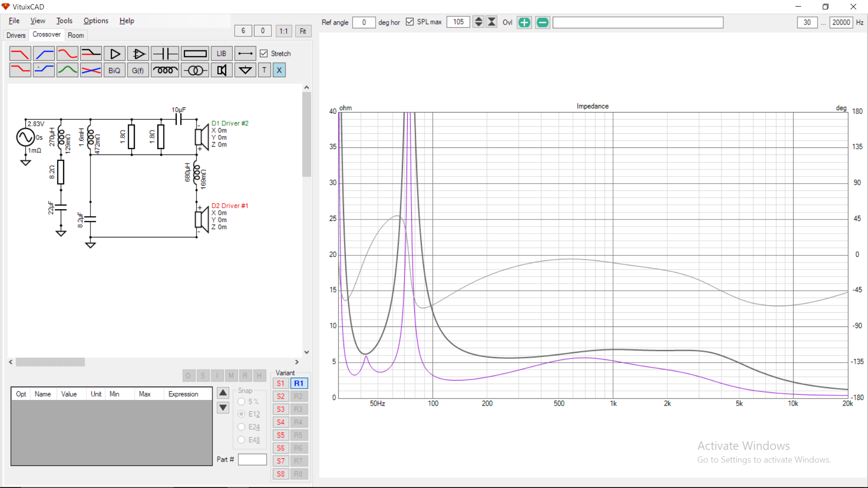Click the Part # input field
Screen dimensions: 868x488
(252, 459)
